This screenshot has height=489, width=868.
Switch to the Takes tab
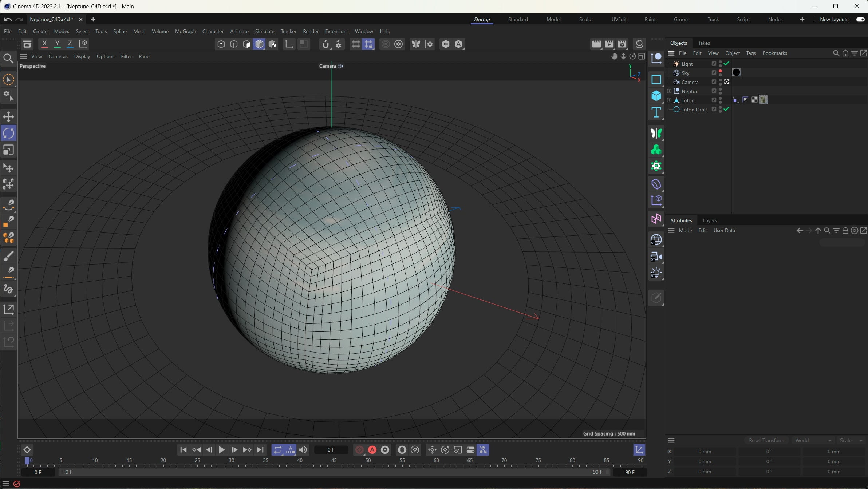pyautogui.click(x=704, y=43)
